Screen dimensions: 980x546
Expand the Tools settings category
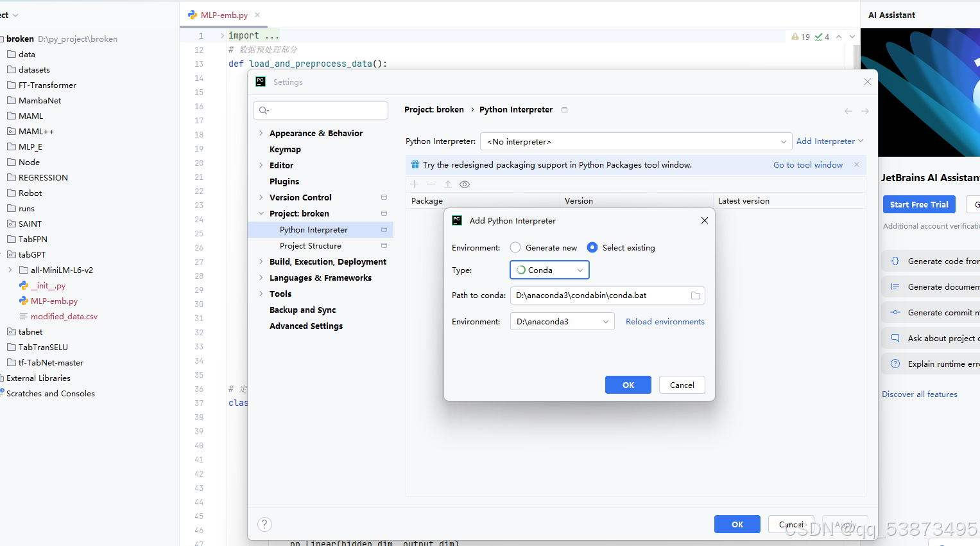point(261,294)
